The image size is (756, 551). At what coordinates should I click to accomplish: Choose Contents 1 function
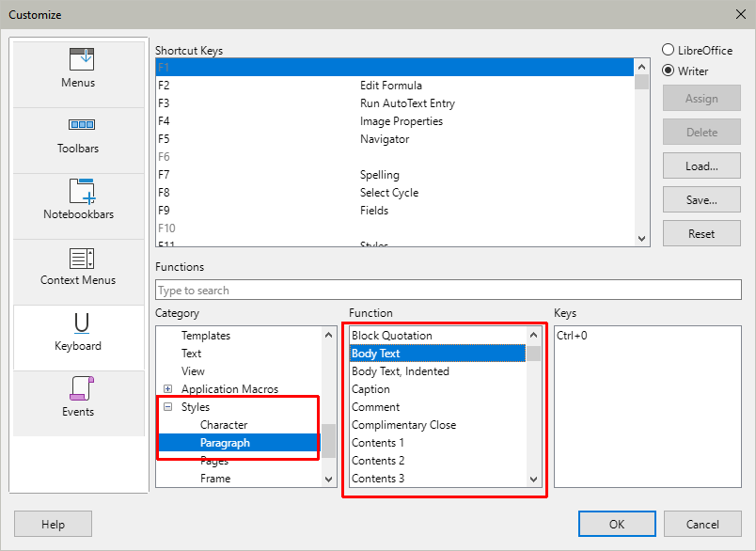[438, 442]
